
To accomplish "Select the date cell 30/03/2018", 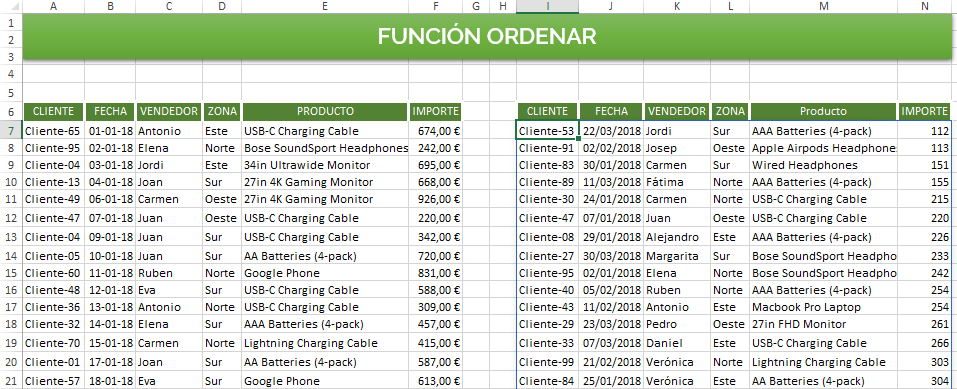I will (611, 256).
